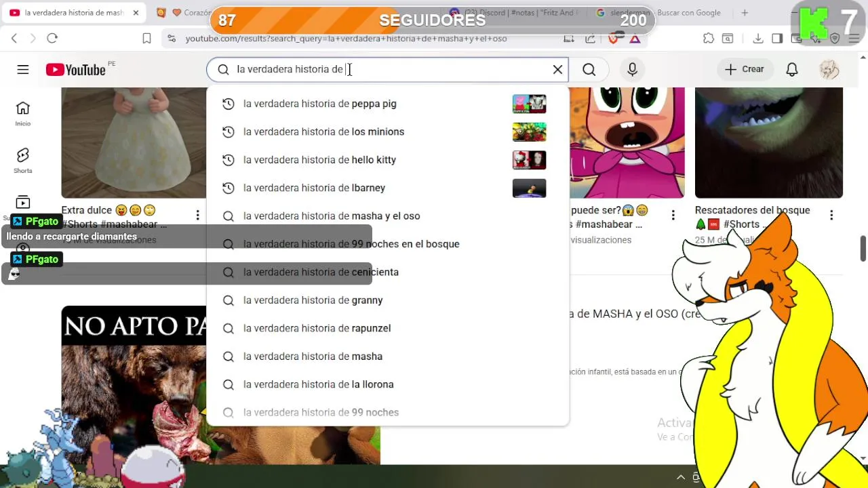Select suggestion 'la verdadera historia de masha y el oso'

click(387, 216)
